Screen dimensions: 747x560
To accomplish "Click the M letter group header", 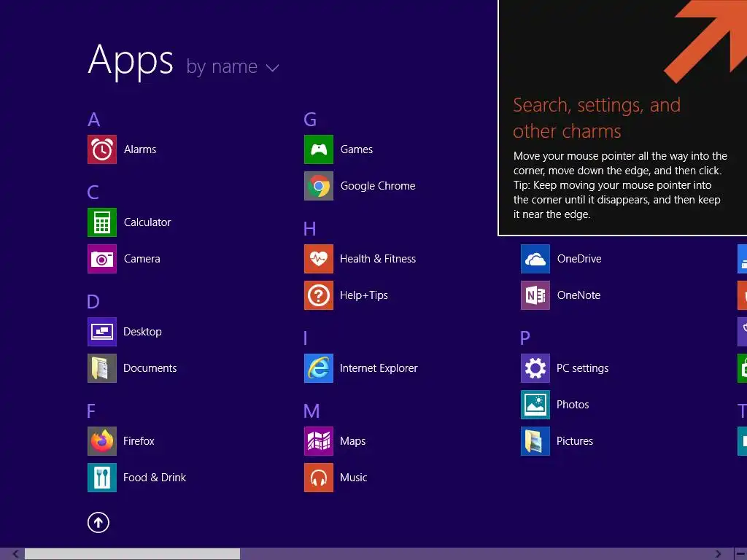I will [311, 411].
